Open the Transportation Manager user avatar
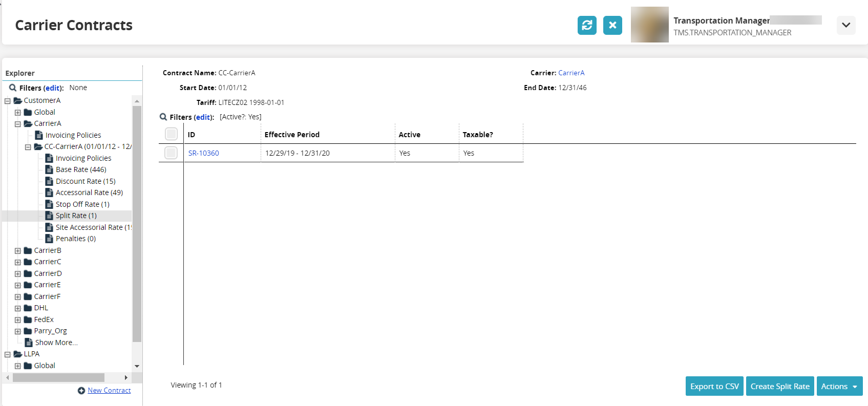Screen dimensions: 868x406 coord(650,25)
